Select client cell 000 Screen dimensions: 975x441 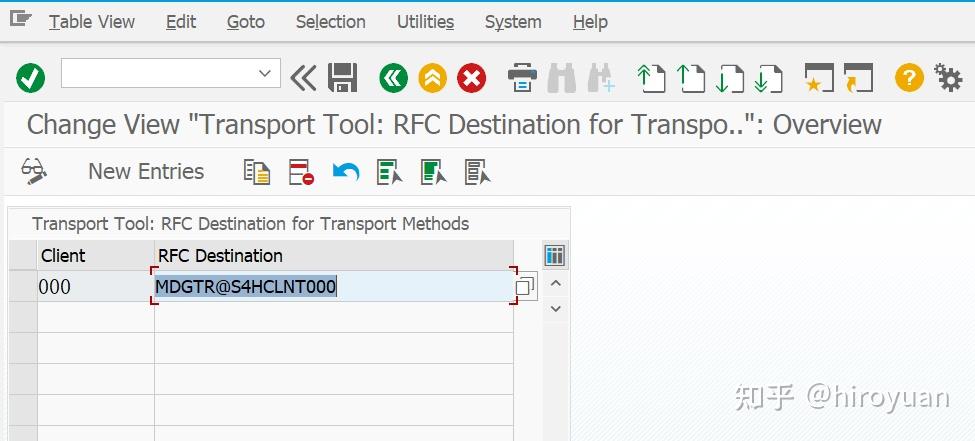pyautogui.click(x=96, y=286)
